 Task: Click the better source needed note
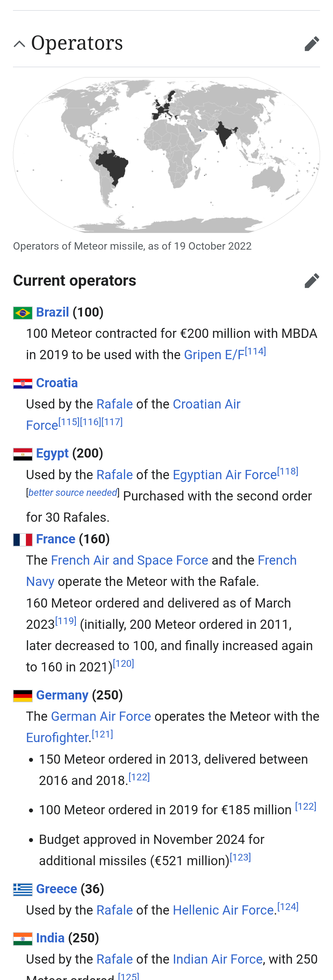(x=73, y=493)
